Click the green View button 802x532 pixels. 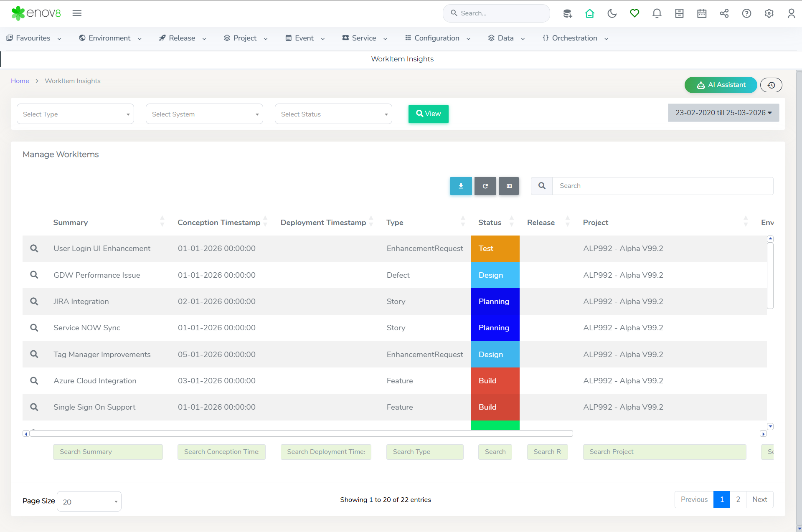[x=428, y=114]
